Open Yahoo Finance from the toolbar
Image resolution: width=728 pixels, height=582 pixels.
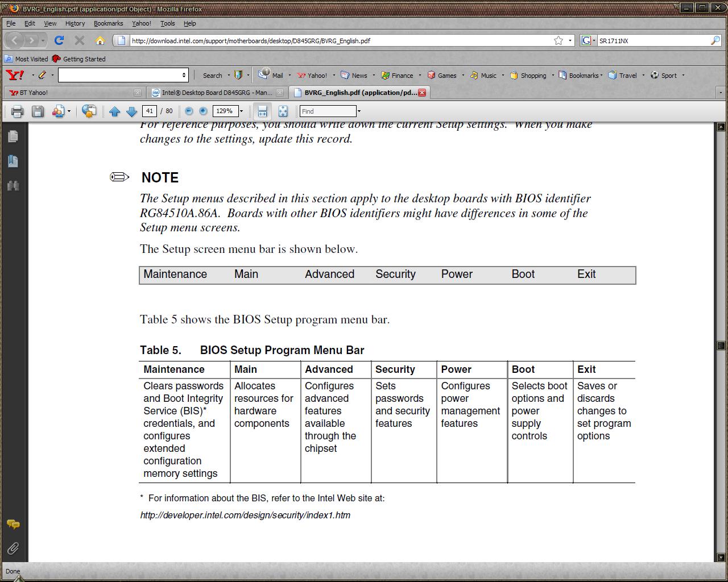point(397,75)
